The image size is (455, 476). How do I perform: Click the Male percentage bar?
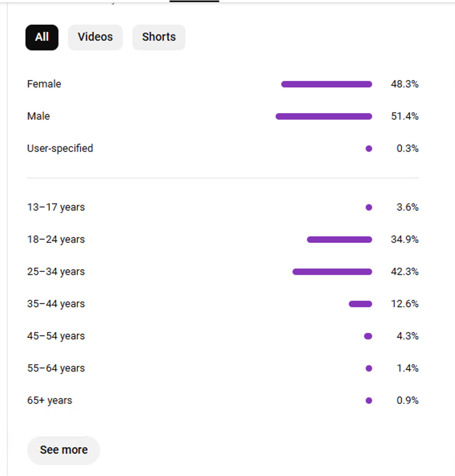(324, 116)
